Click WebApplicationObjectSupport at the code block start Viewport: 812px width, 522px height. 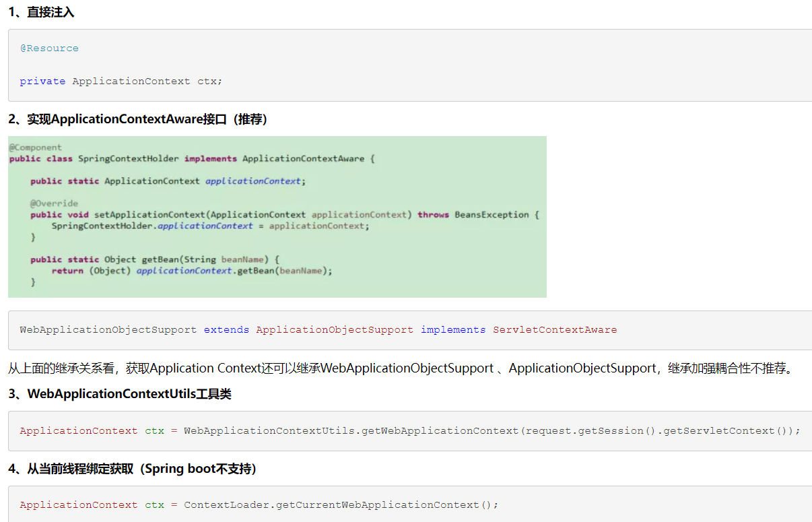point(108,330)
